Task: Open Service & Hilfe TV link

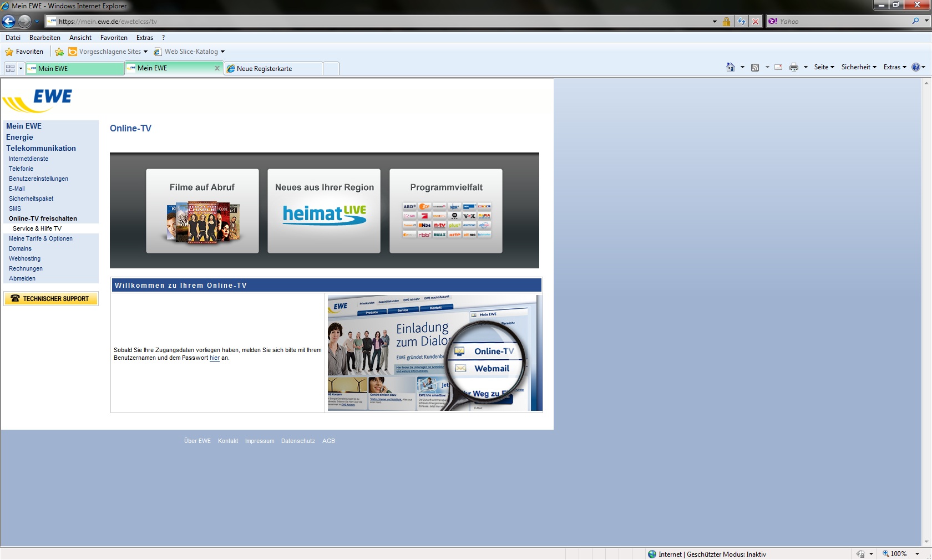Action: pyautogui.click(x=37, y=228)
